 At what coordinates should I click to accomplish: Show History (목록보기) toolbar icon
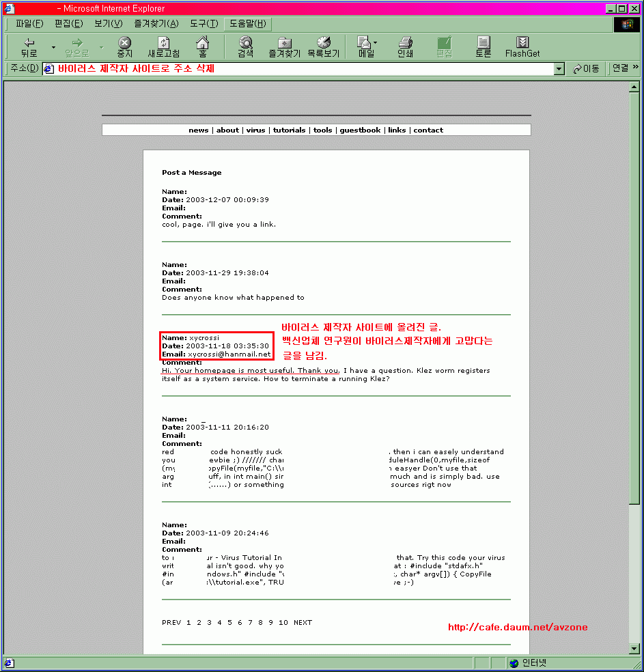point(323,46)
